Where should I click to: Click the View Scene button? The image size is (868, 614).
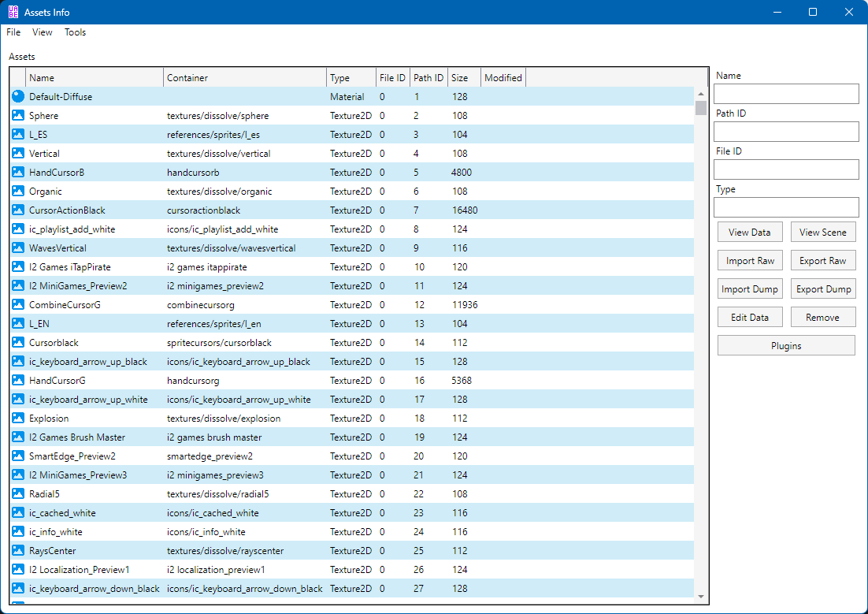click(823, 233)
